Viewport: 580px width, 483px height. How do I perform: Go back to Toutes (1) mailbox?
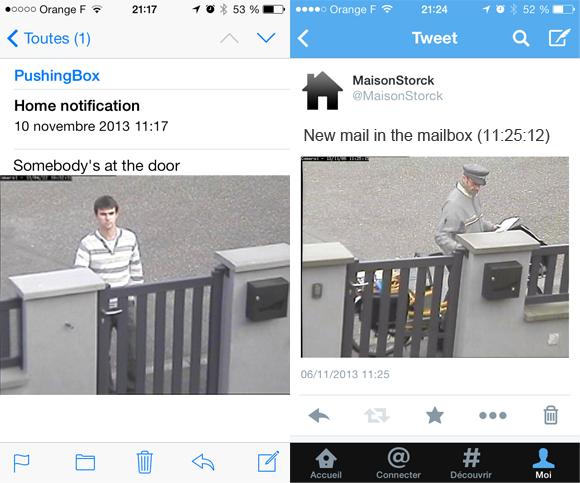point(48,38)
